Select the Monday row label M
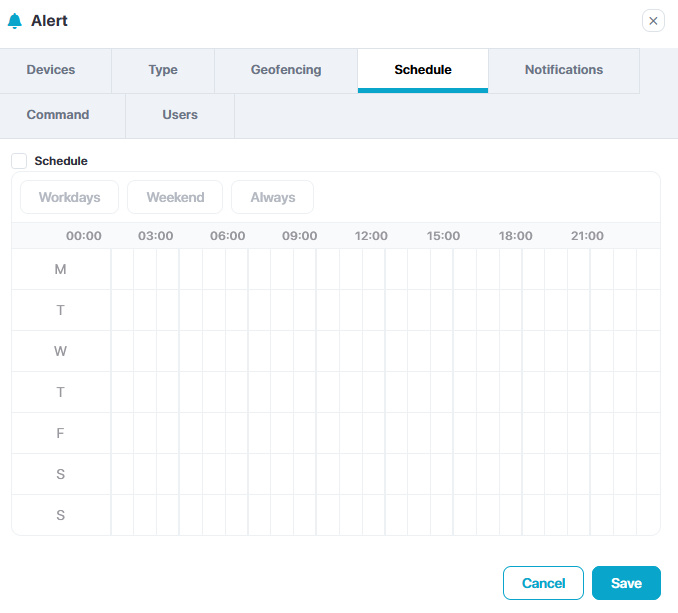The image size is (678, 613). point(61,270)
